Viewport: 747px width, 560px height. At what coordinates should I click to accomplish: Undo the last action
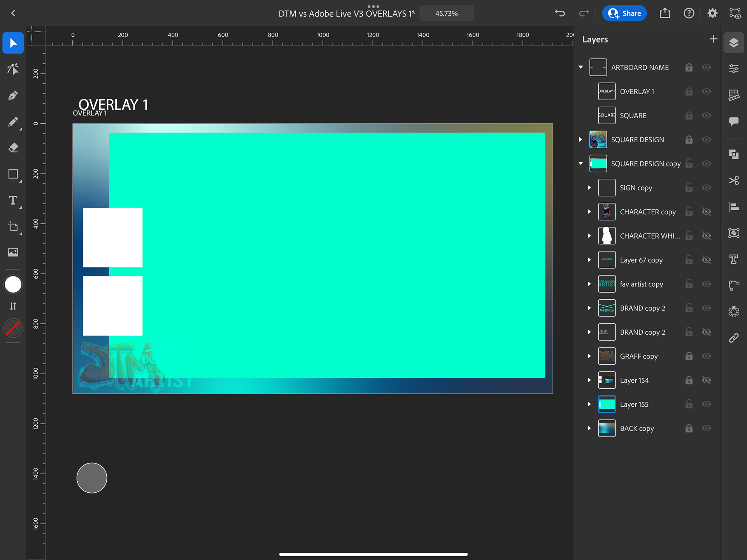click(560, 13)
